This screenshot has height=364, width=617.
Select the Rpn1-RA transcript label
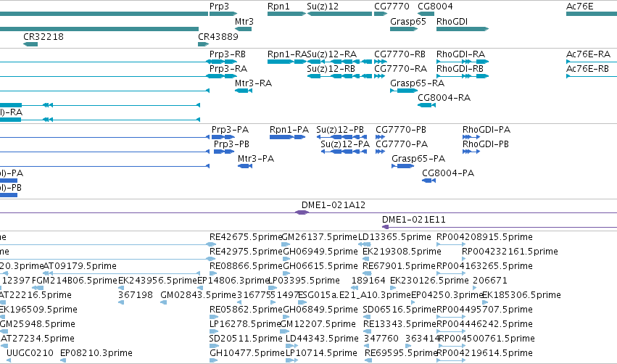287,54
